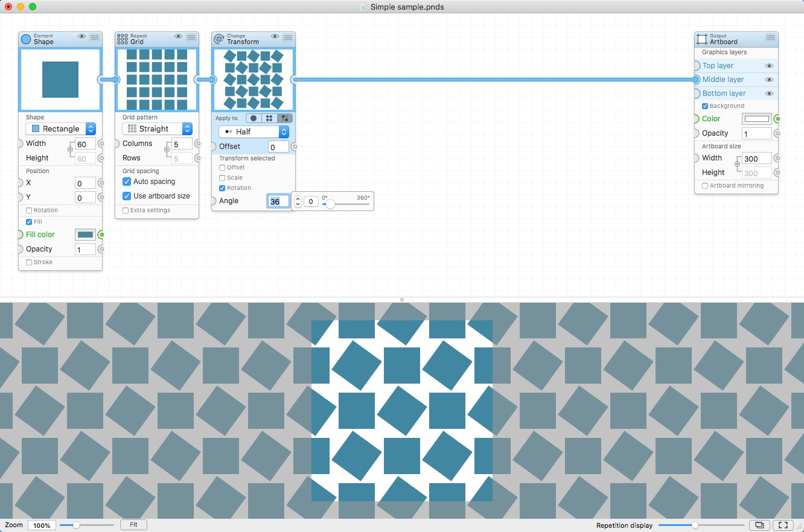This screenshot has width=804, height=532.
Task: Enable the Artboard mirroring checkbox
Action: (x=705, y=186)
